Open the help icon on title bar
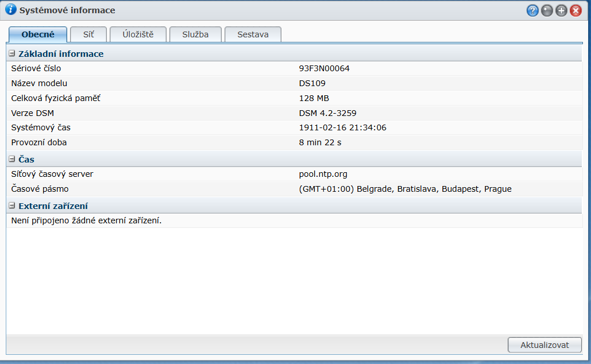Image resolution: width=591 pixels, height=364 pixels. [532, 10]
